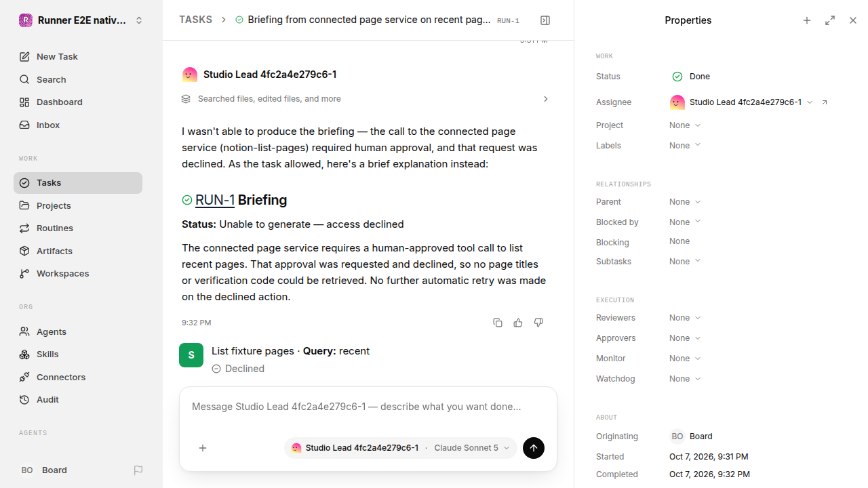Viewport: 868px width, 488px height.
Task: Click the flag icon next to Board
Action: (x=138, y=470)
